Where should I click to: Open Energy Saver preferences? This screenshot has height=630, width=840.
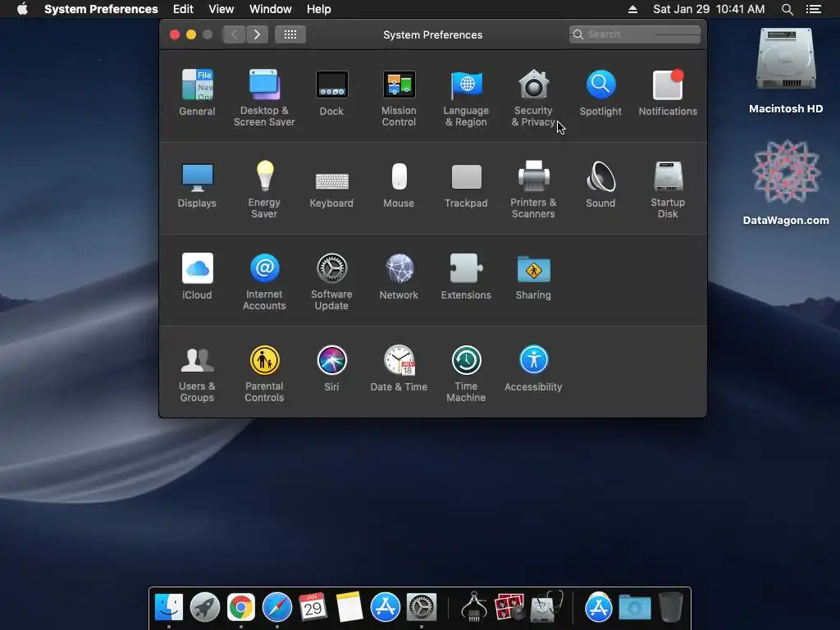click(264, 189)
